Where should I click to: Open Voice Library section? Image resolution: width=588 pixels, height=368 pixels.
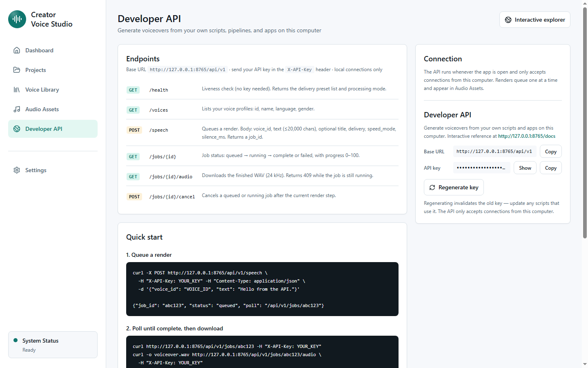53,90
